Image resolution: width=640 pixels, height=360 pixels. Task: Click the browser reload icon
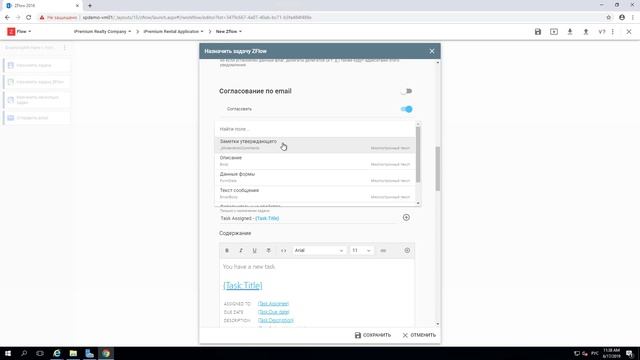click(28, 18)
